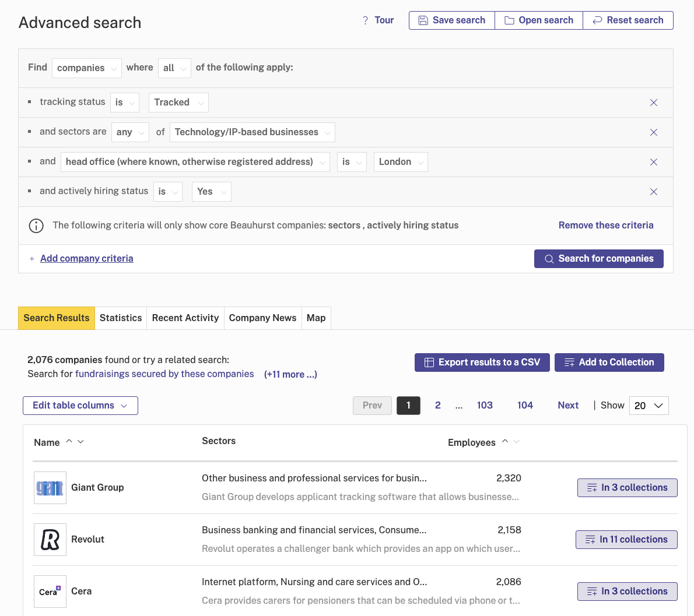Switch to the Recent Activity tab

coord(185,318)
